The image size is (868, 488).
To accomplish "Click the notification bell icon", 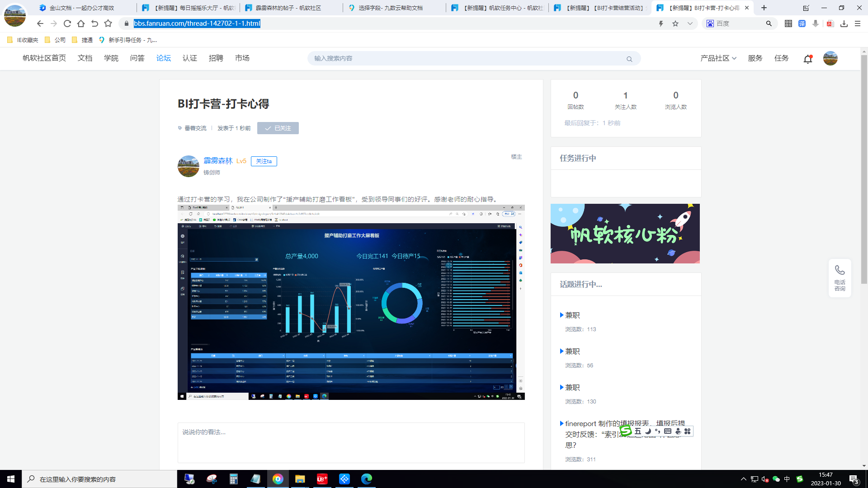I will tap(808, 59).
